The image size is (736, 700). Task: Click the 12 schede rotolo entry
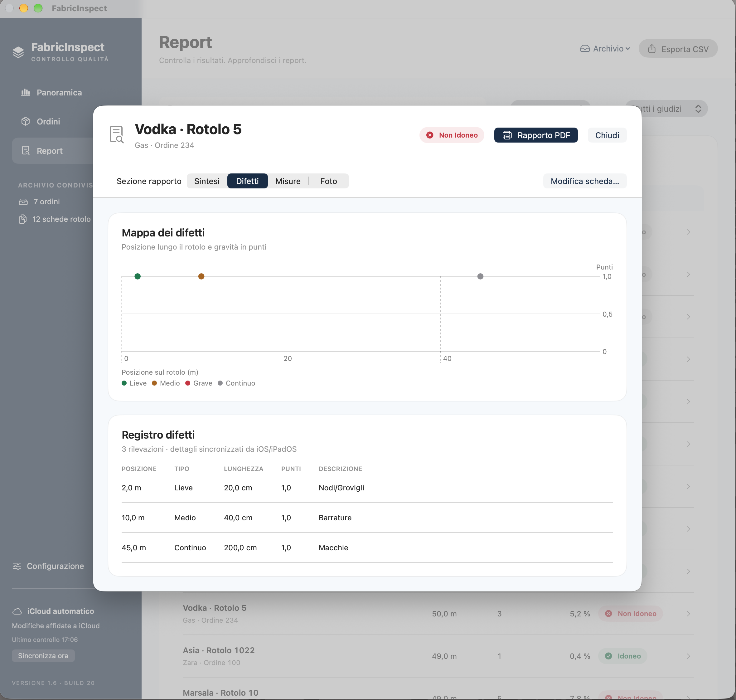point(55,219)
